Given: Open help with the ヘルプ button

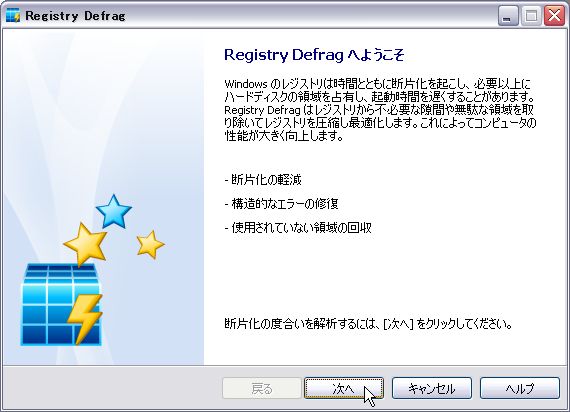Looking at the screenshot, I should click(519, 388).
